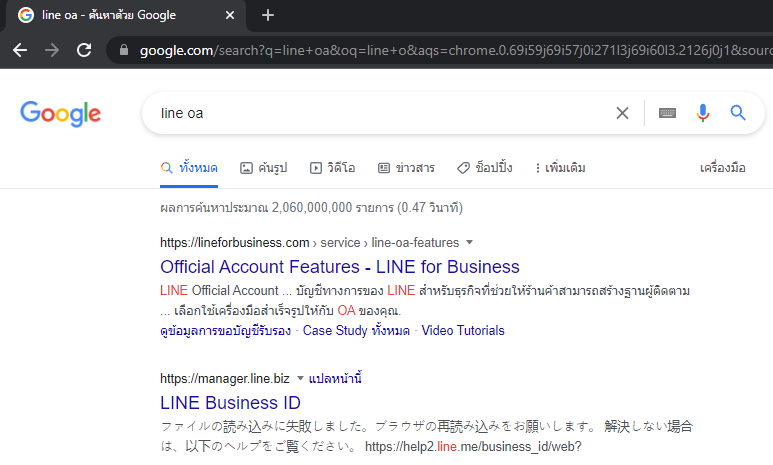Screen dimensions: 773x465
Task: Click the manager.line.biz result URL
Action: (x=225, y=379)
